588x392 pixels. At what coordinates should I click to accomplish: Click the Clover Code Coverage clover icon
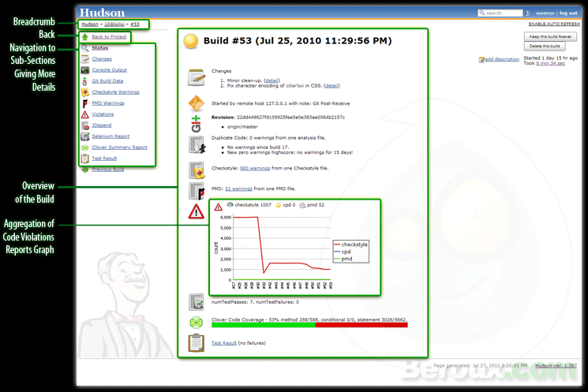pos(196,322)
